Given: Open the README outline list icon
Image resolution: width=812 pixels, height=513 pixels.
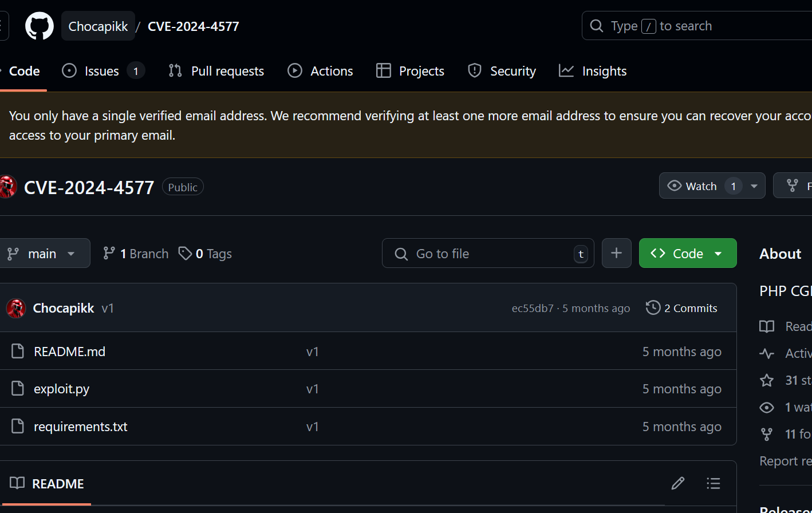Looking at the screenshot, I should coord(714,483).
